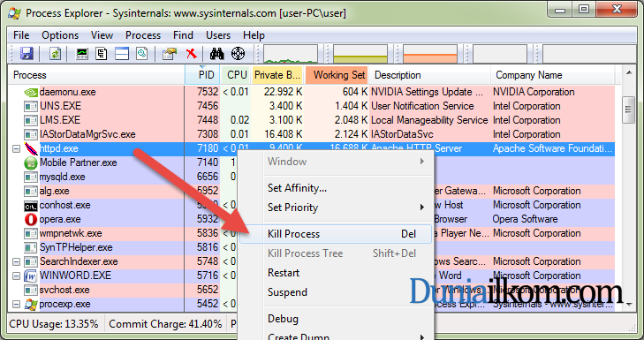
Task: Click the icon beside SearchIndexer.exe
Action: [31, 262]
